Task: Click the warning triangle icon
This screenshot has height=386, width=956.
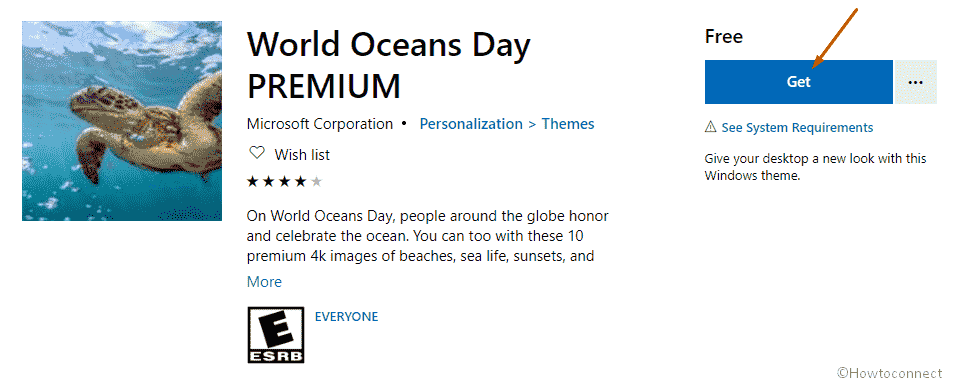Action: (710, 127)
